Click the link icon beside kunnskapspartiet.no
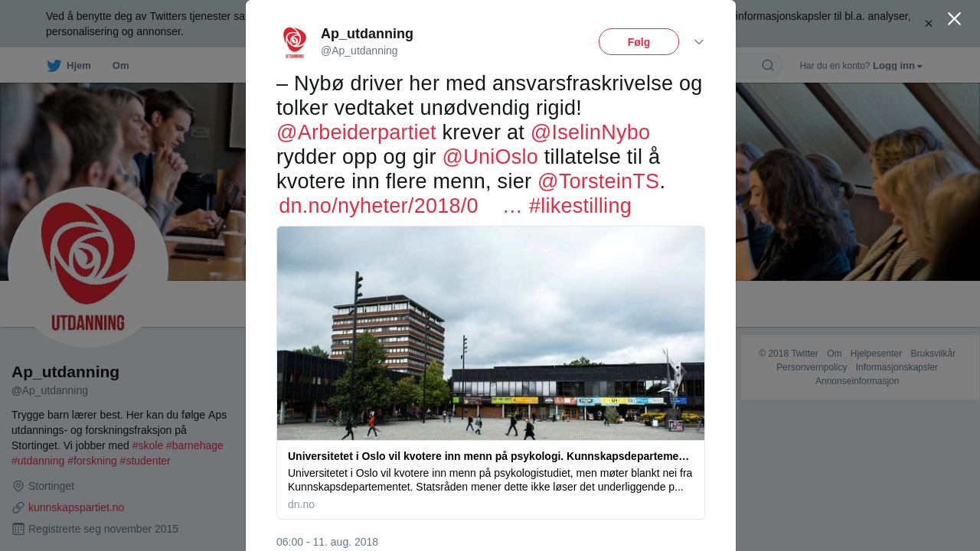The height and width of the screenshot is (551, 980). [18, 507]
